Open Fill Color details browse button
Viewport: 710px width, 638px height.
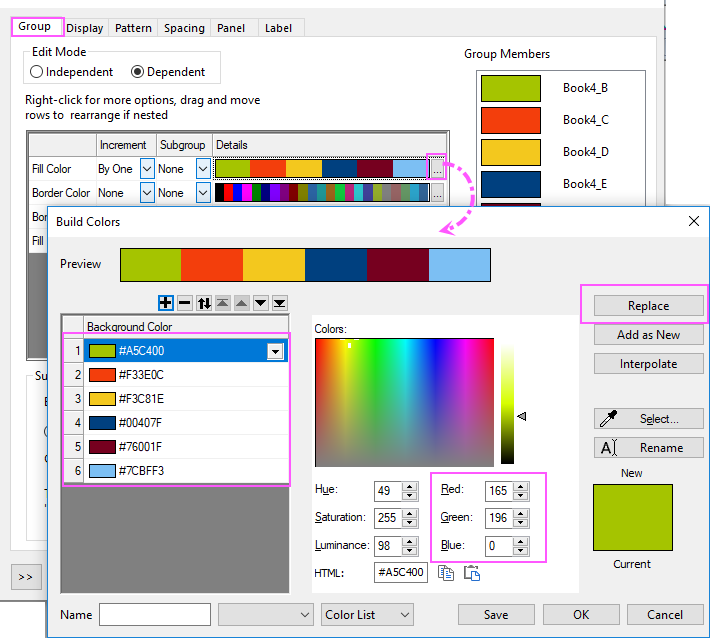click(437, 169)
